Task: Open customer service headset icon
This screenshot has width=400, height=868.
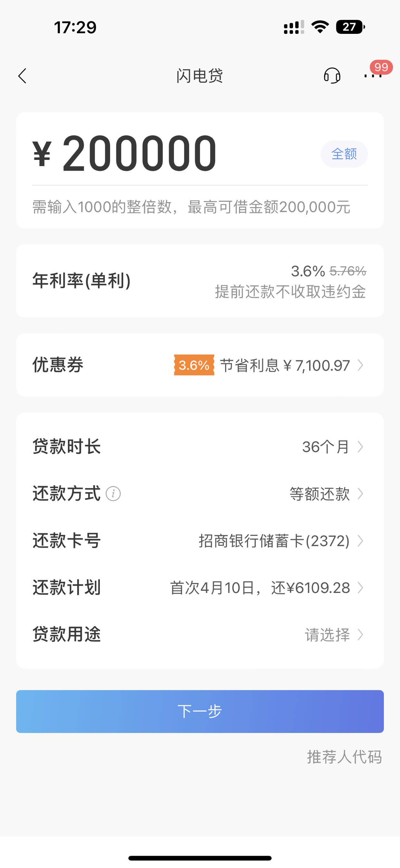Action: click(332, 75)
